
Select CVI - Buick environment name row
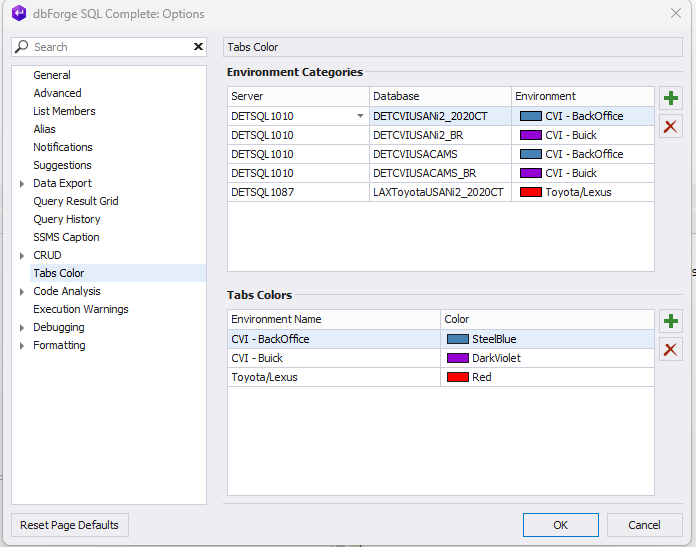click(x=334, y=358)
